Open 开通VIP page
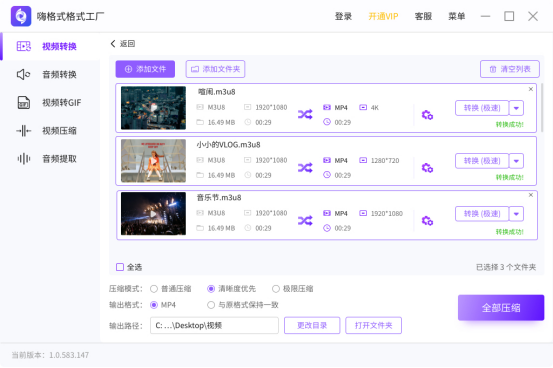 tap(383, 16)
